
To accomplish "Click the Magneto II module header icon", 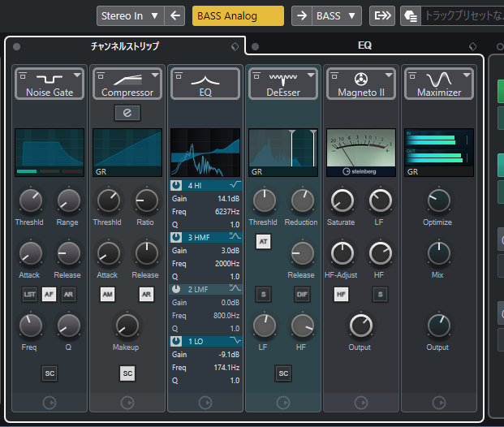I will [361, 79].
